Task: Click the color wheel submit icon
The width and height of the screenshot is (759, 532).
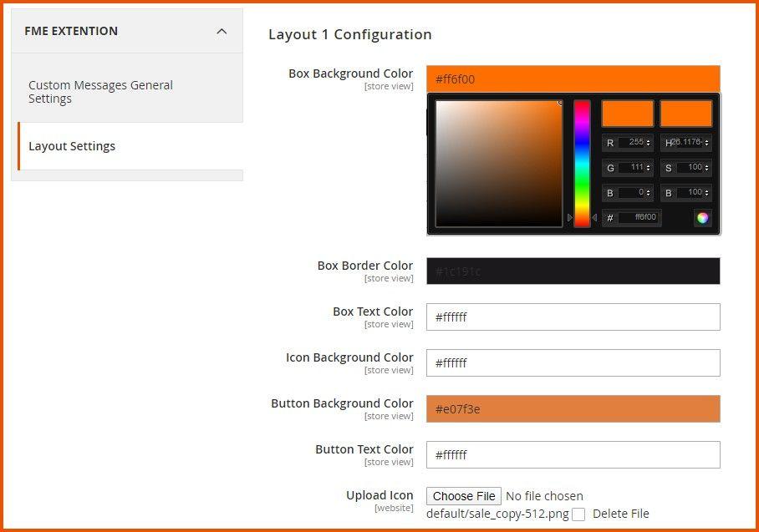Action: click(703, 218)
